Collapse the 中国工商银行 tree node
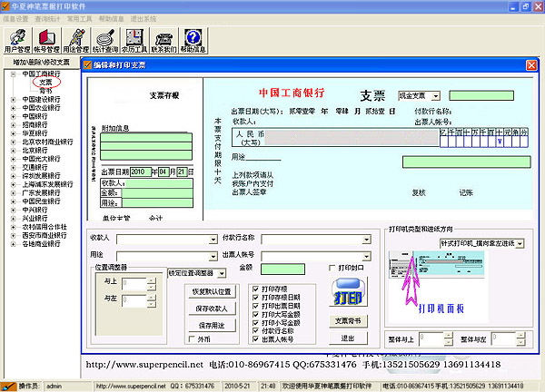Screen dimensions: 545x392 pos(14,74)
